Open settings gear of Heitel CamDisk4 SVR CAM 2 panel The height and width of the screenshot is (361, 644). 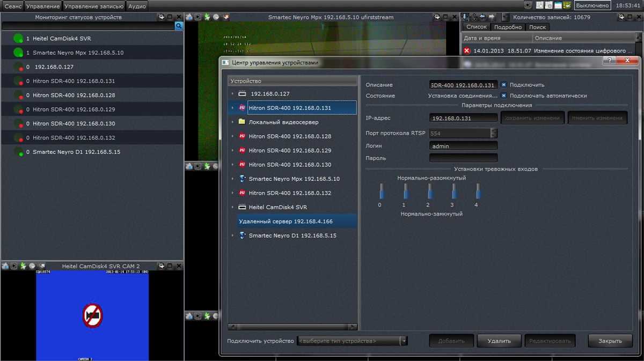tap(161, 266)
